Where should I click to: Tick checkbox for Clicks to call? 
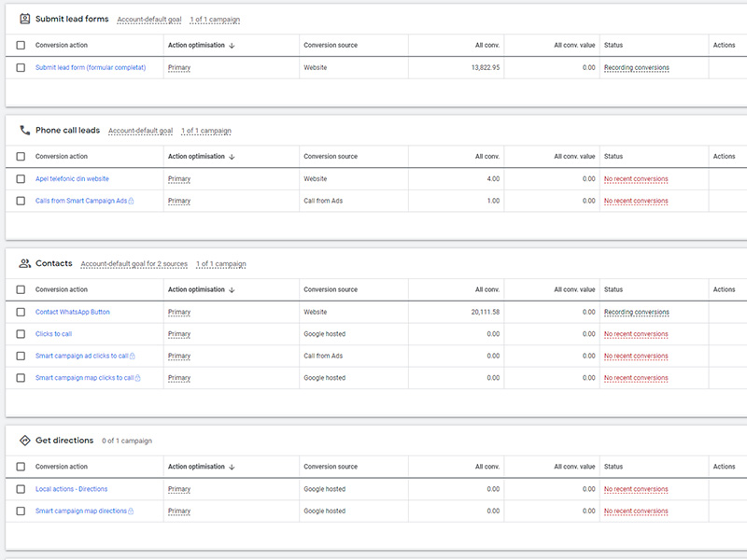[21, 334]
